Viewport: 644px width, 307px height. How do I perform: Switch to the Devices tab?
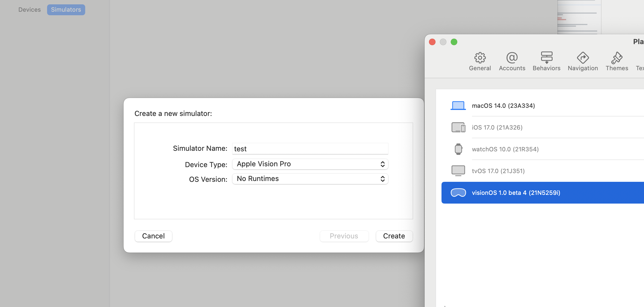pyautogui.click(x=29, y=10)
